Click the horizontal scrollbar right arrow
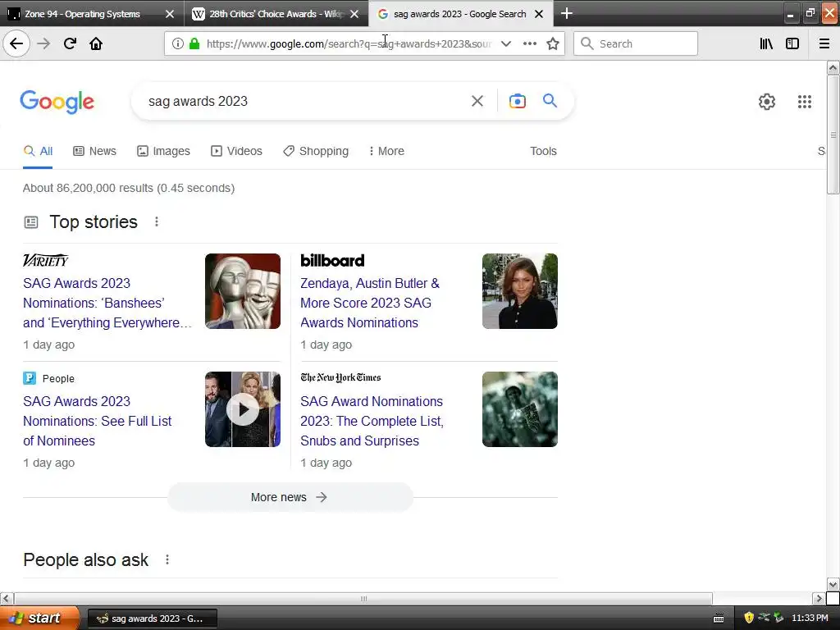This screenshot has width=840, height=630. pyautogui.click(x=819, y=598)
